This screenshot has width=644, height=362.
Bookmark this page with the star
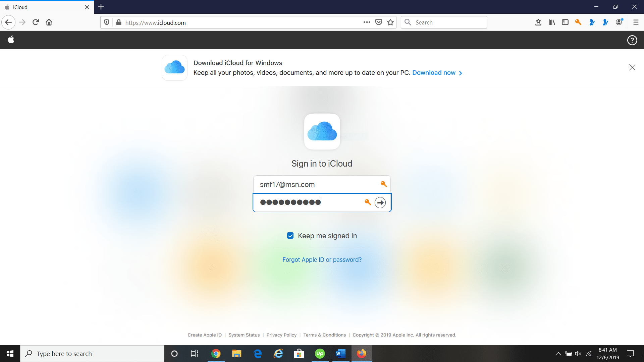(390, 22)
